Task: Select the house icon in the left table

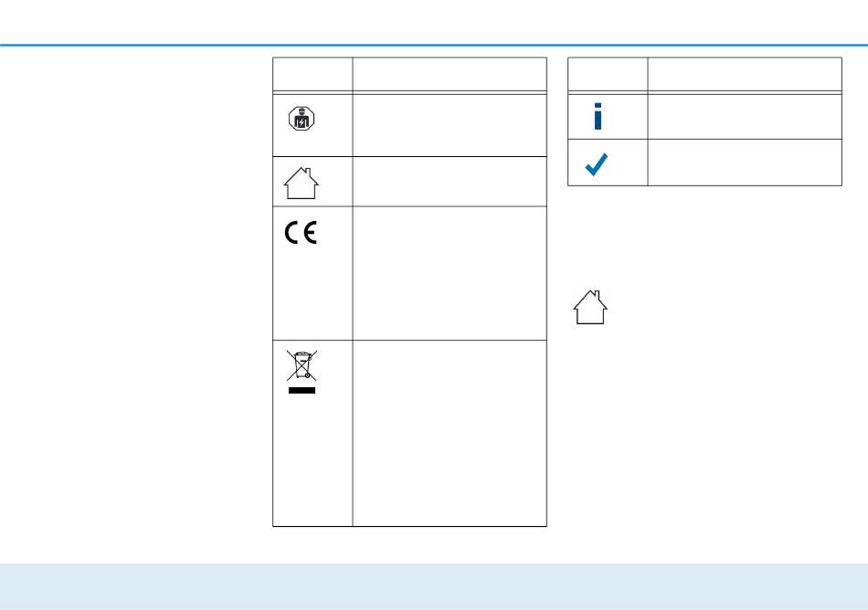Action: 302,183
